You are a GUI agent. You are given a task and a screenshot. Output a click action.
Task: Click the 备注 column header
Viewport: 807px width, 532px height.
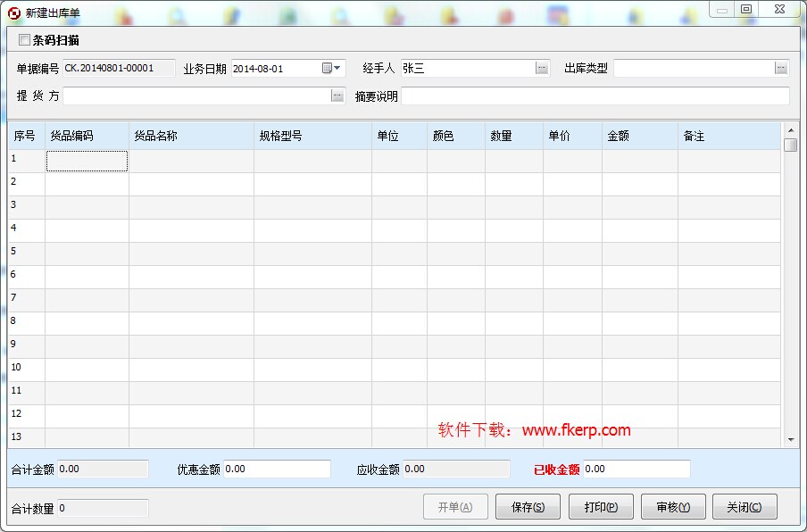click(x=729, y=136)
